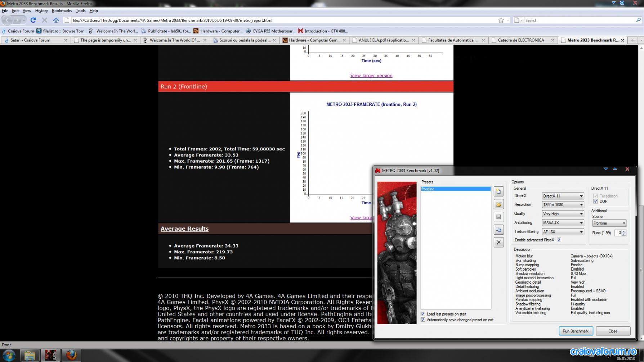
Task: Switch to Scoruri cu pedala la podea tab
Action: 245,40
